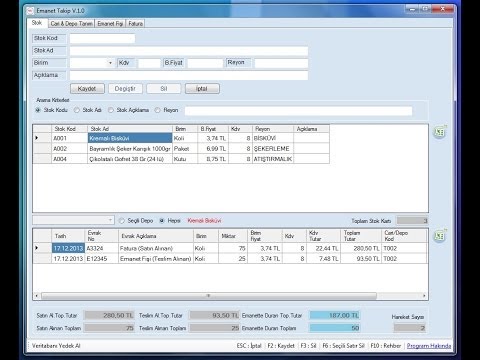Select the A004 stock code cell
480x360 pixels.
tap(69, 159)
